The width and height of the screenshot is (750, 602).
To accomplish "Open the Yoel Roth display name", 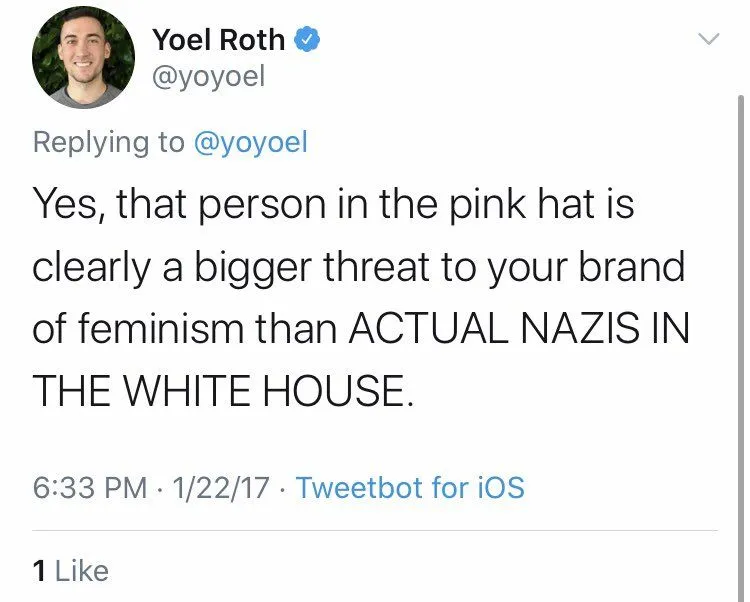I will coord(218,40).
